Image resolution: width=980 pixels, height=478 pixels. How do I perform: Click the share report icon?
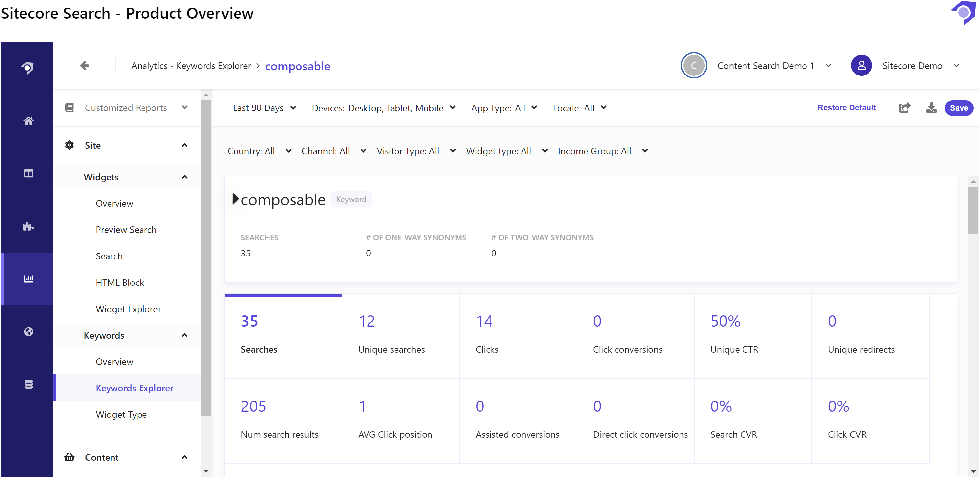(905, 108)
